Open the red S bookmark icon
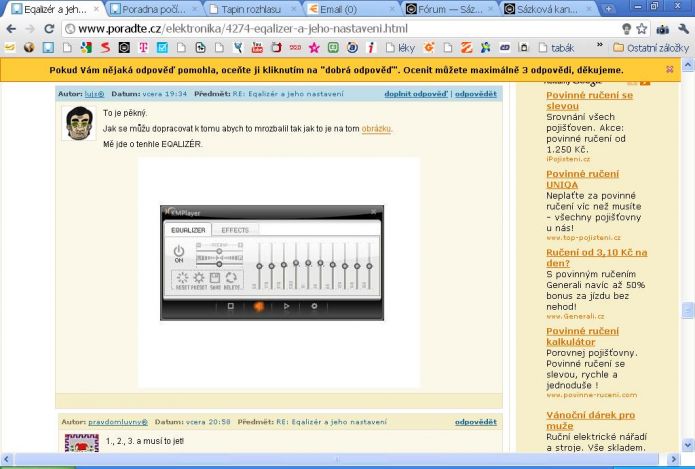 [x=105, y=48]
